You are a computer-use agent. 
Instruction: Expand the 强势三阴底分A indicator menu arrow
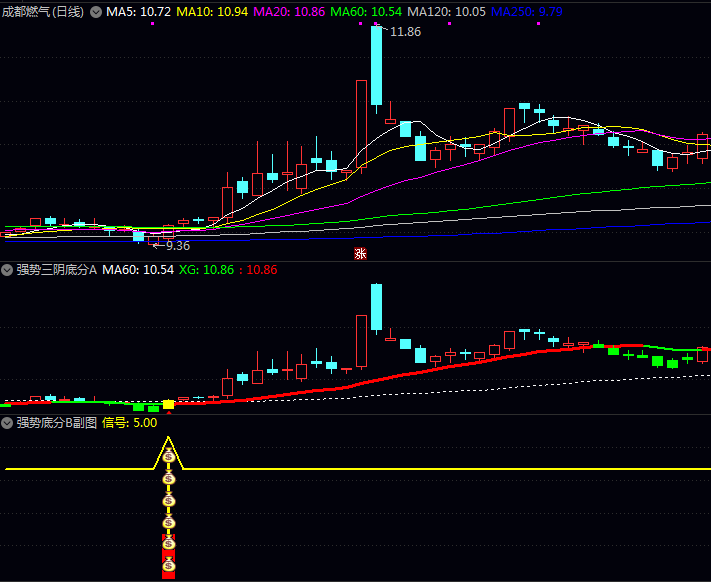(7, 270)
